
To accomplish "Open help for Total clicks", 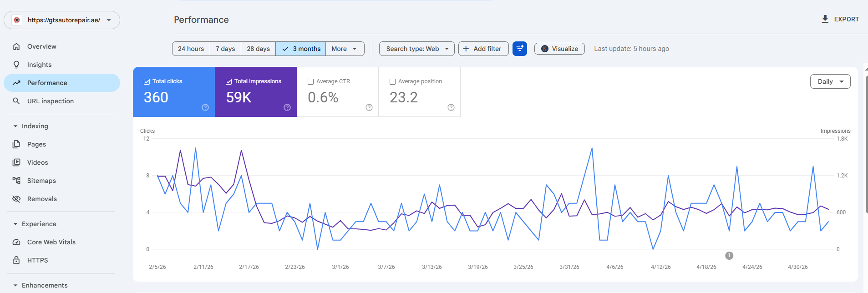I will click(x=205, y=107).
